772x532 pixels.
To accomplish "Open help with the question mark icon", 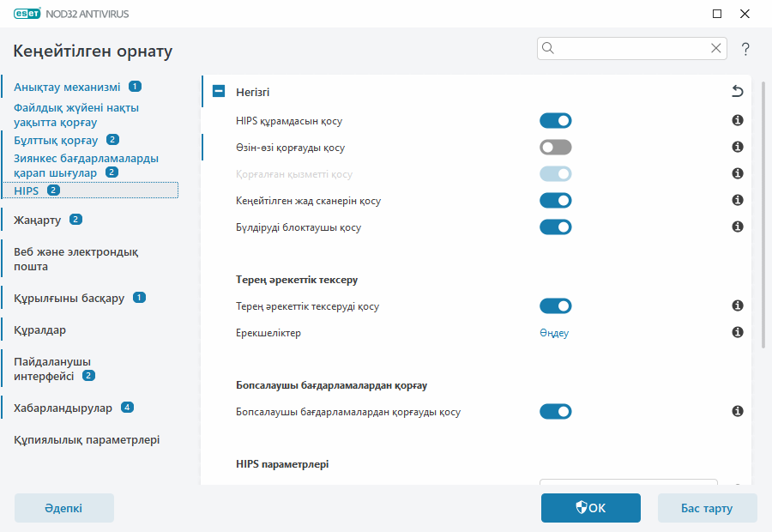I will (x=745, y=49).
